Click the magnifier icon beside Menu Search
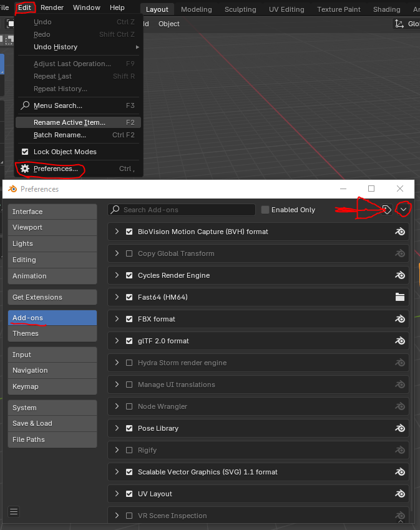The height and width of the screenshot is (530, 420). (25, 106)
